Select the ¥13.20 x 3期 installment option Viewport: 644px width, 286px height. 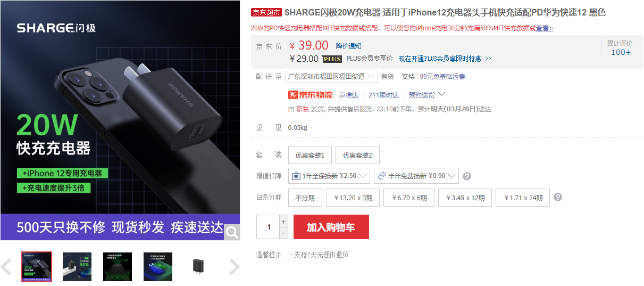(354, 198)
